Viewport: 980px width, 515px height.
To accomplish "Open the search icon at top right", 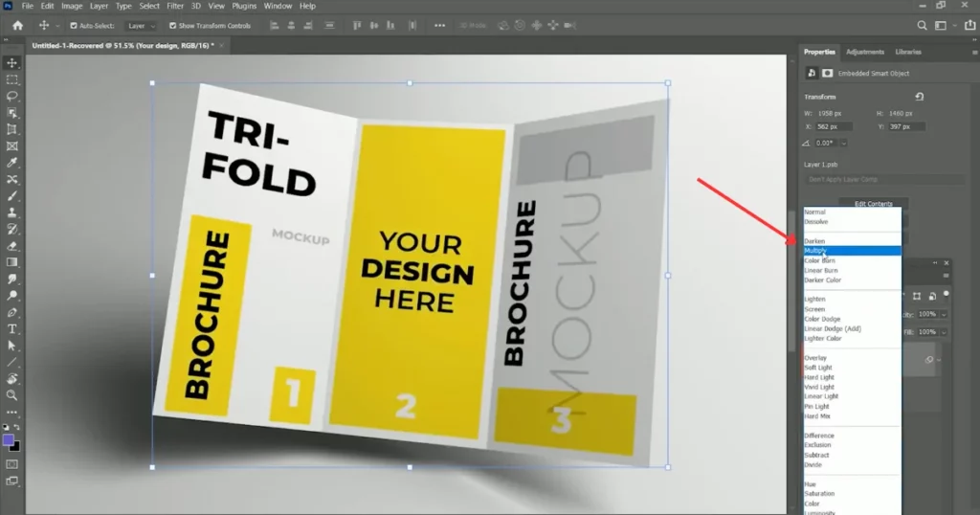I will 922,26.
